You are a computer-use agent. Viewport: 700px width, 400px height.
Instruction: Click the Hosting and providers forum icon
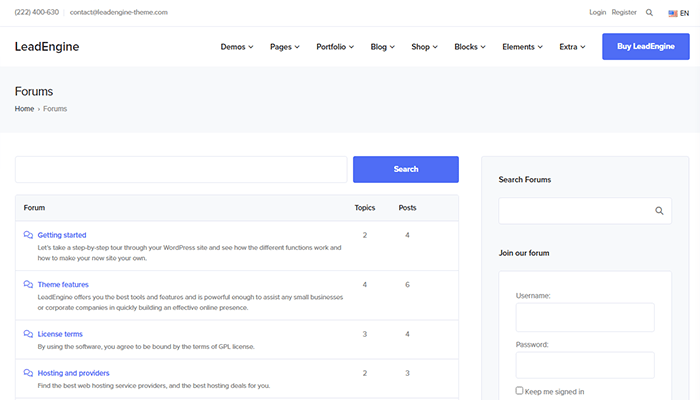point(28,373)
